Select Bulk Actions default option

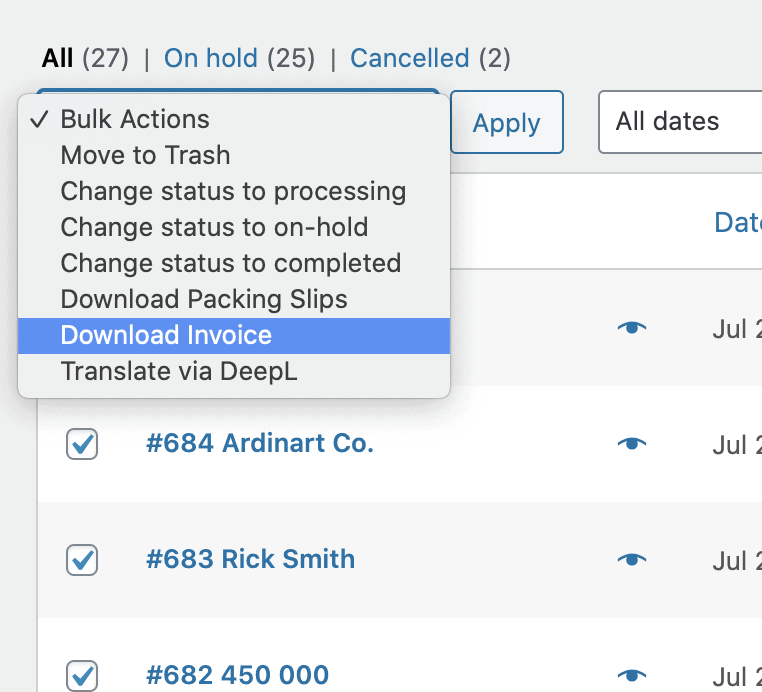click(x=135, y=119)
